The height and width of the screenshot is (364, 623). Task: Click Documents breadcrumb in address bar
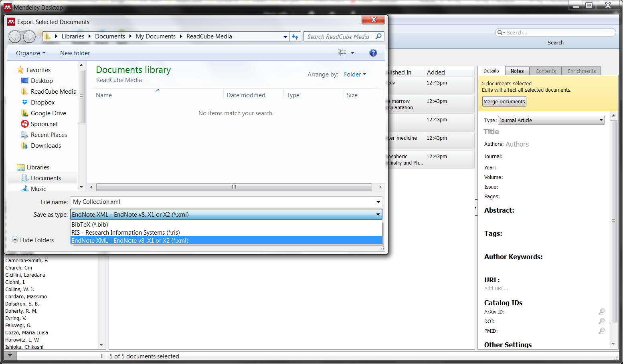click(x=110, y=36)
